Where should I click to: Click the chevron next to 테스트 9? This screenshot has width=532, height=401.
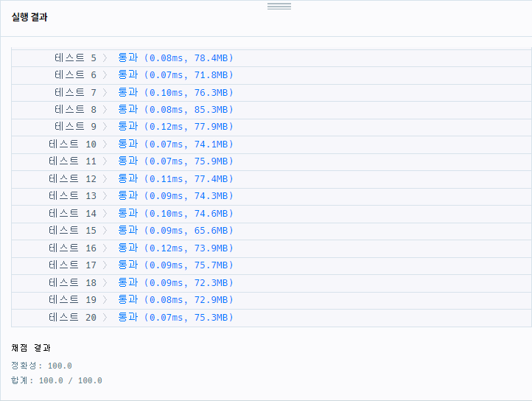(x=105, y=127)
